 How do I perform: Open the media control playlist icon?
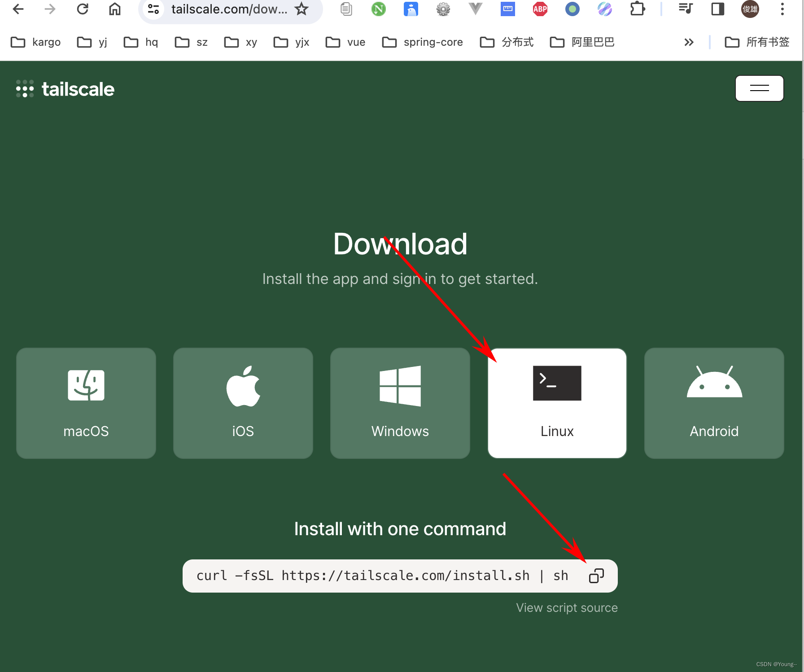click(686, 9)
